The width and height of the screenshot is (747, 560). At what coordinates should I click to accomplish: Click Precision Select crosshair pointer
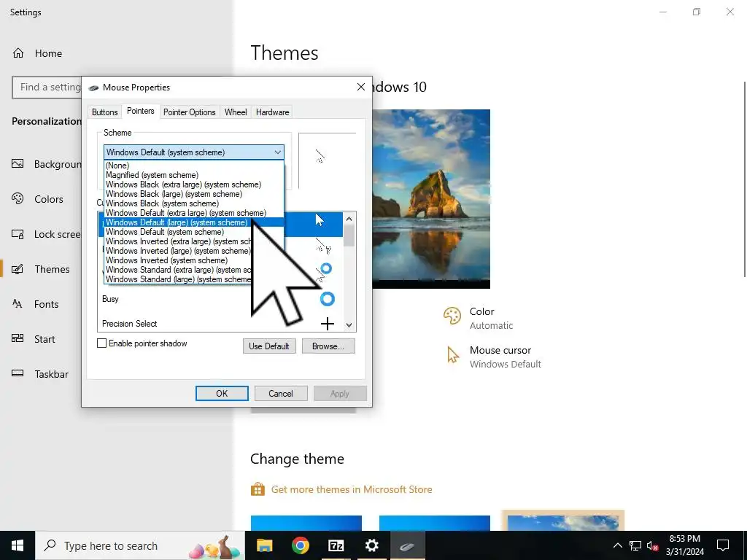[x=328, y=324]
